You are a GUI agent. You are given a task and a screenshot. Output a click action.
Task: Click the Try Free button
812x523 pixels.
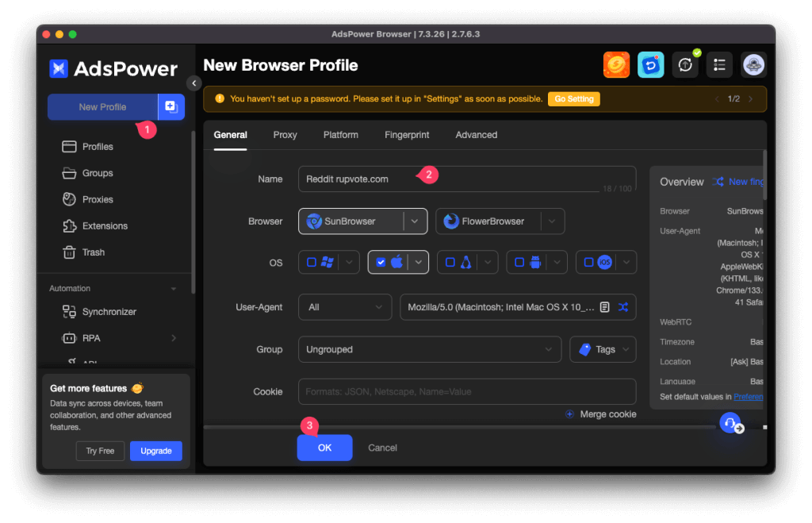(x=100, y=451)
